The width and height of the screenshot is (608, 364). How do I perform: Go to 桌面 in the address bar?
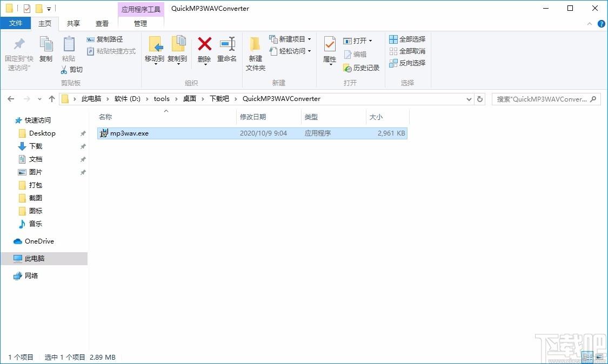click(190, 99)
